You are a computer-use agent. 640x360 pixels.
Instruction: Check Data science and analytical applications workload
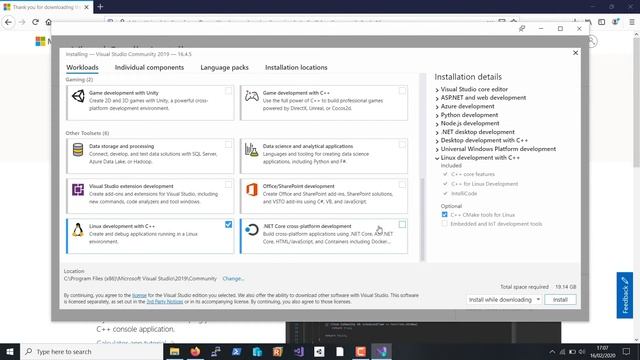(x=402, y=144)
